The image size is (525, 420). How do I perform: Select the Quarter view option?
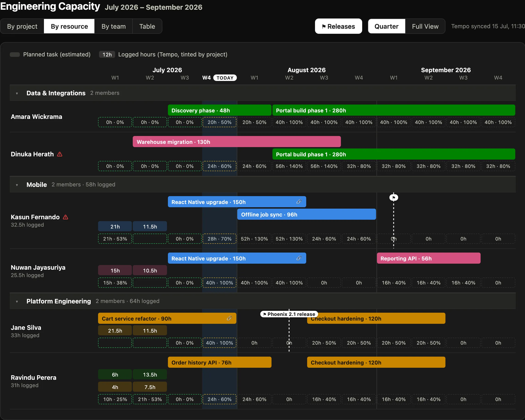point(386,26)
